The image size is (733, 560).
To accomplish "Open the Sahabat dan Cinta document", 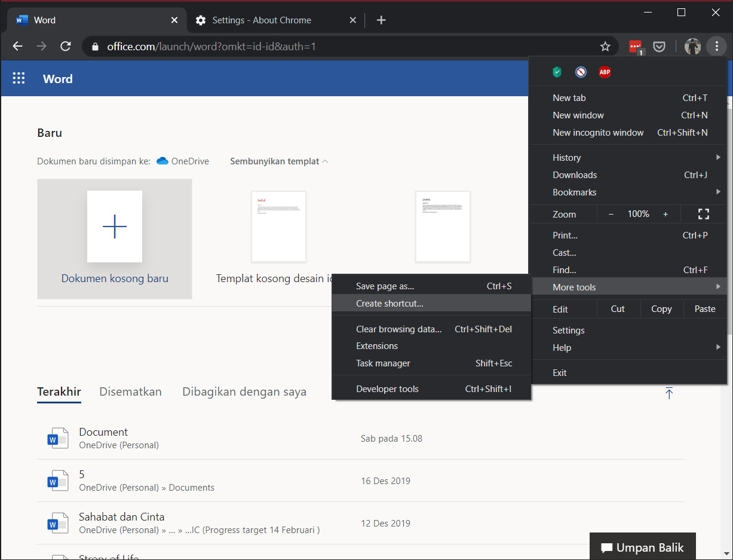I will 122,517.
